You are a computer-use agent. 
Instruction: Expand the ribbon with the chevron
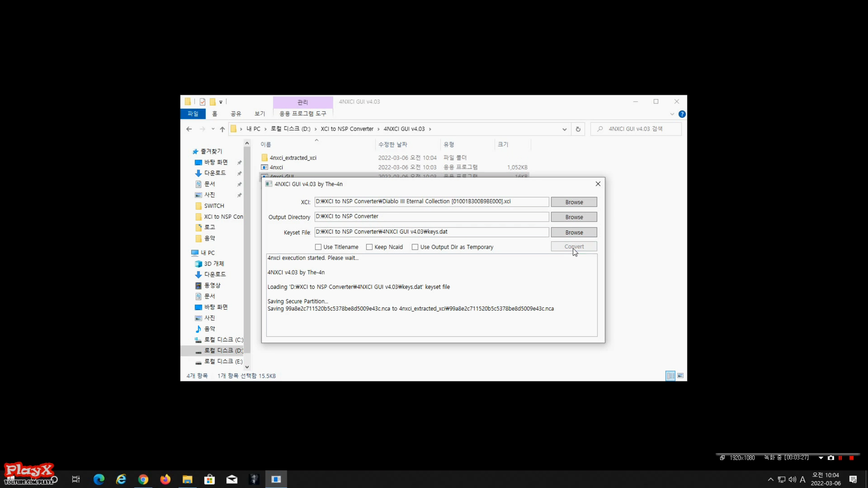pos(672,114)
